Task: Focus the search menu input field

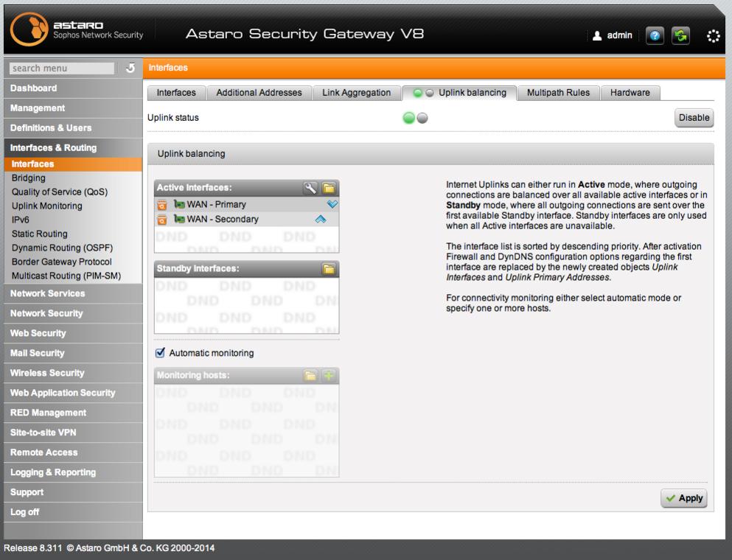Action: click(62, 68)
